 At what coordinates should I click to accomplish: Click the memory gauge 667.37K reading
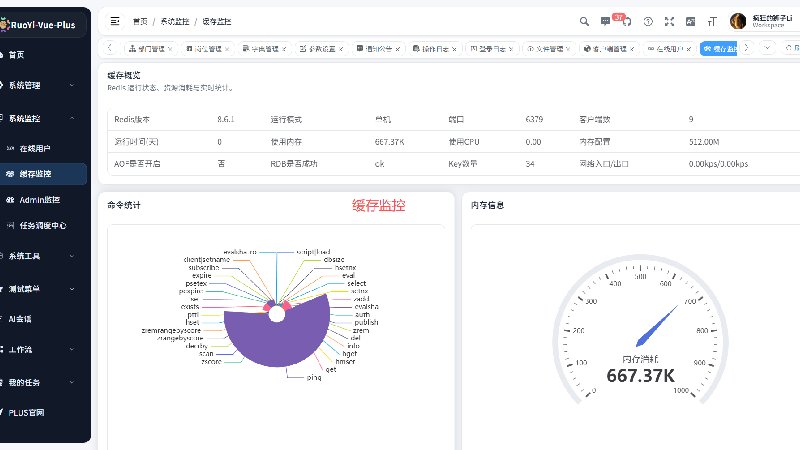pyautogui.click(x=640, y=376)
